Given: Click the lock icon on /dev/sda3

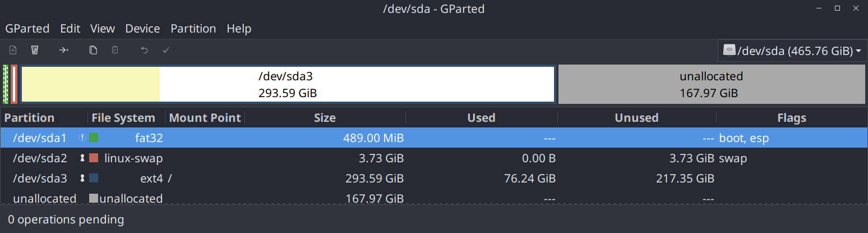Looking at the screenshot, I should coord(82,179).
